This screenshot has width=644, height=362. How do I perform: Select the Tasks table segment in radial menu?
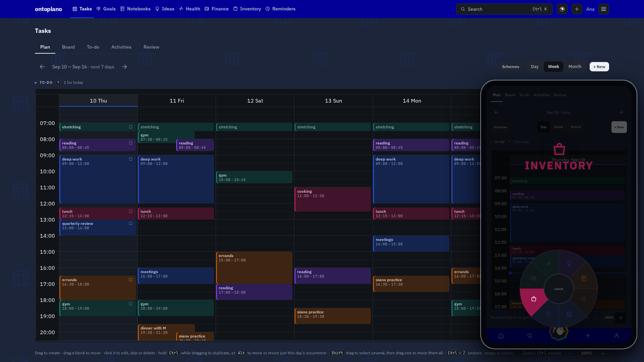pos(569,314)
